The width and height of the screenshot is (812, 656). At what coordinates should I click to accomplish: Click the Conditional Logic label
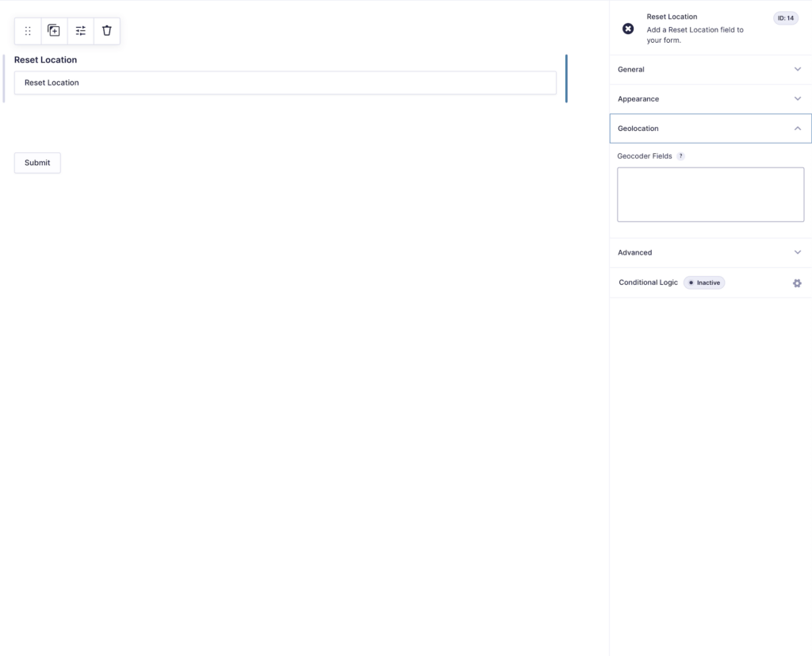tap(648, 282)
